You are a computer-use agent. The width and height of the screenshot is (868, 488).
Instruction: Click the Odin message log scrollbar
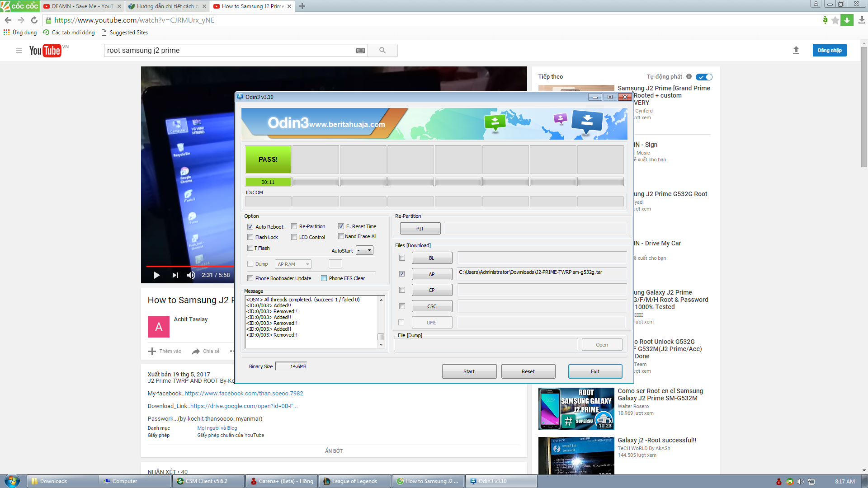coord(381,322)
